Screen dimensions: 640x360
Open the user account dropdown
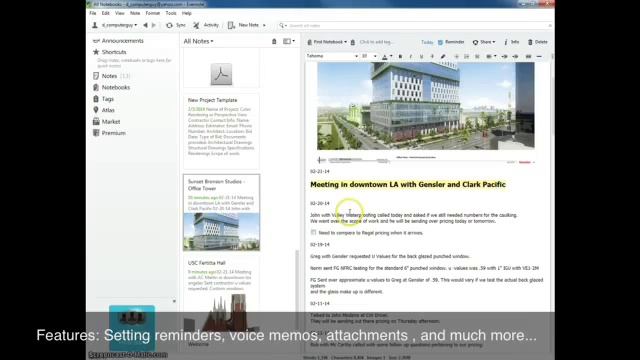click(114, 25)
